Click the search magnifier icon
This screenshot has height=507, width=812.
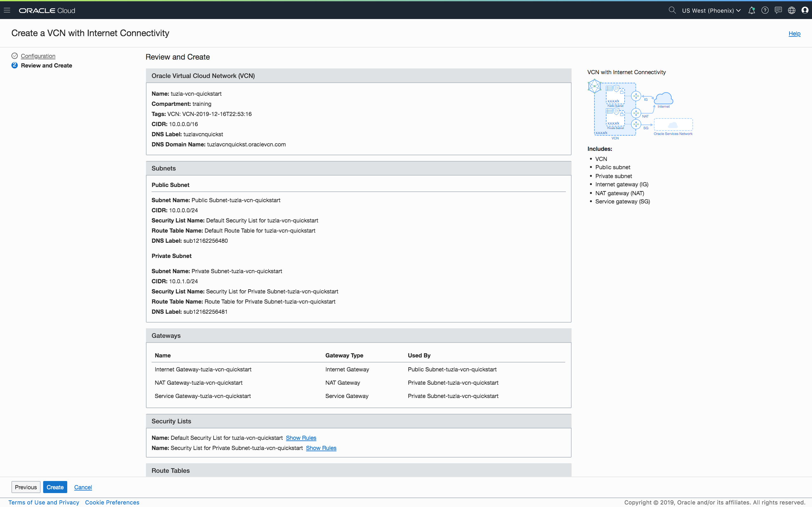coord(672,10)
